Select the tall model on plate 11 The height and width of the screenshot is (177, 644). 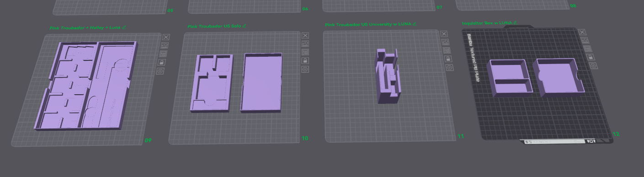(x=388, y=76)
